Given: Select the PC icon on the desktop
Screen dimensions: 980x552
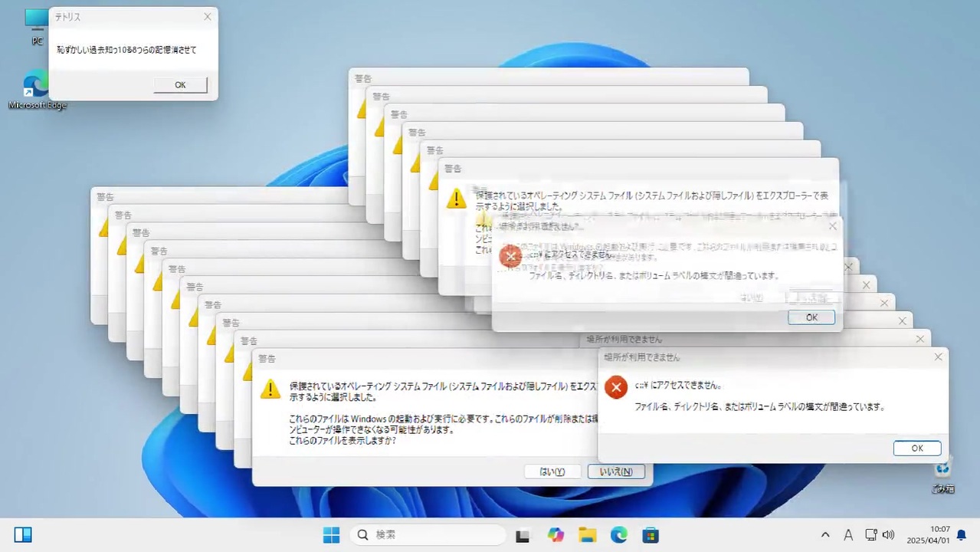Looking at the screenshot, I should [x=36, y=25].
